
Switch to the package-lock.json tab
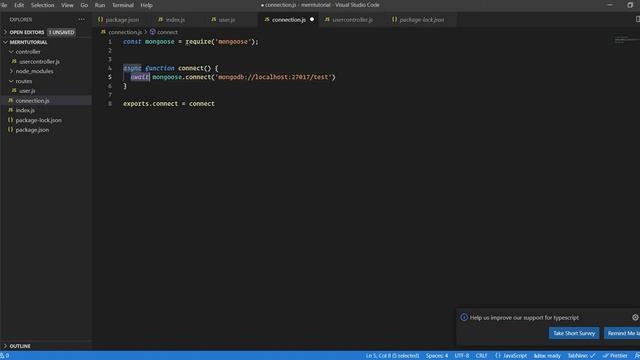click(422, 20)
